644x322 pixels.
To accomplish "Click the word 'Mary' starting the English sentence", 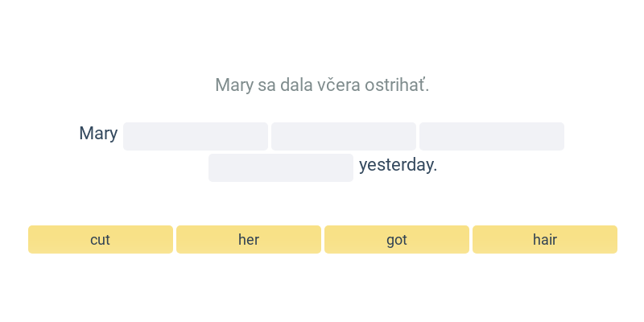I will point(98,134).
